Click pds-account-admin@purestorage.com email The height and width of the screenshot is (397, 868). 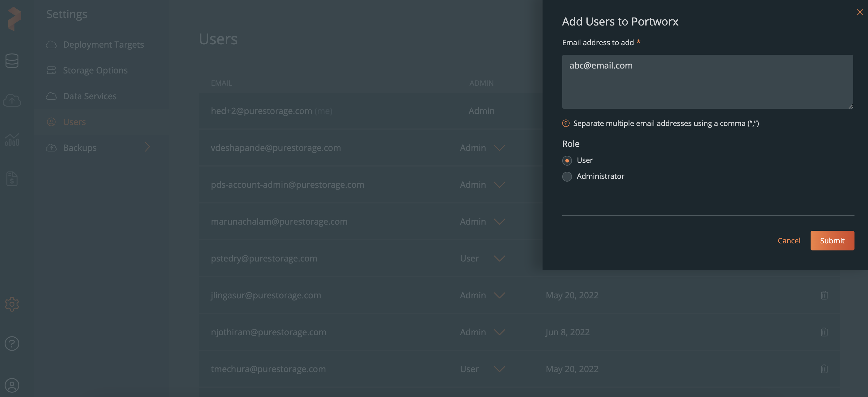pos(287,184)
